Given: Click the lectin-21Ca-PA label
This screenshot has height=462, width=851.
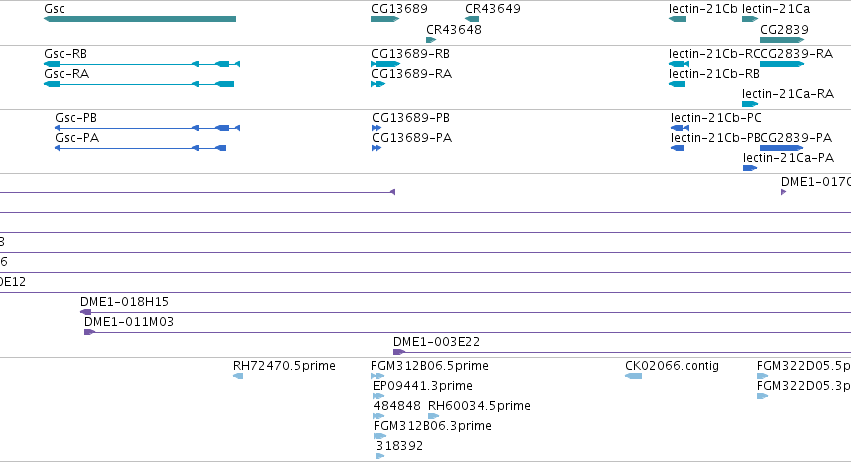Looking at the screenshot, I should tap(789, 158).
